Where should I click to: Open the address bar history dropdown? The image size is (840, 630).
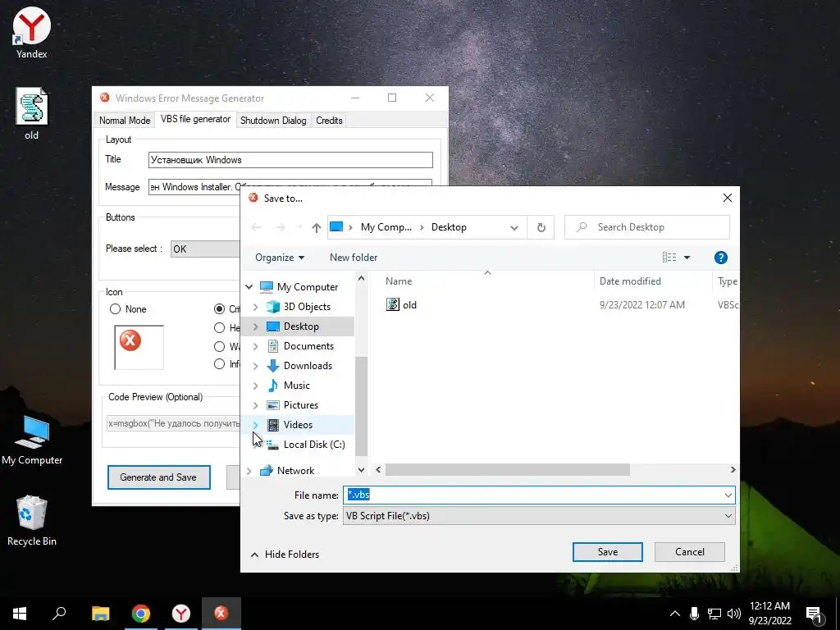(x=514, y=228)
